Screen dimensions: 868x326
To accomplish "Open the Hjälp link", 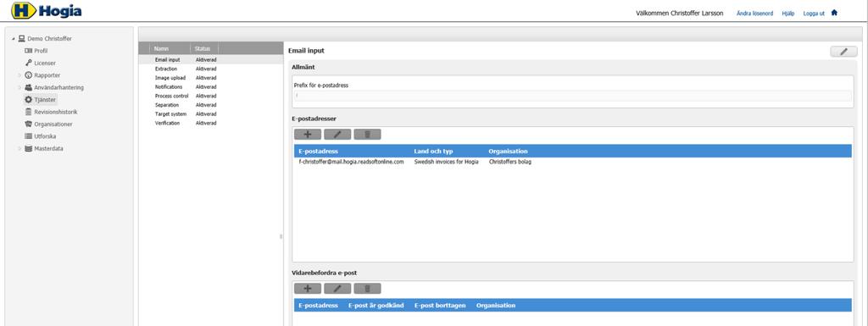I will pyautogui.click(x=787, y=14).
